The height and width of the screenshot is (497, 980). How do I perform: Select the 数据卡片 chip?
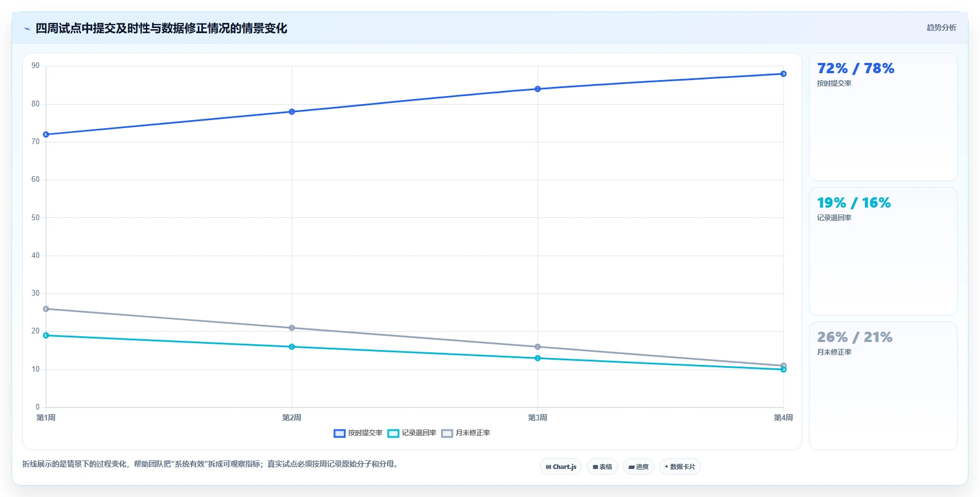tap(680, 467)
